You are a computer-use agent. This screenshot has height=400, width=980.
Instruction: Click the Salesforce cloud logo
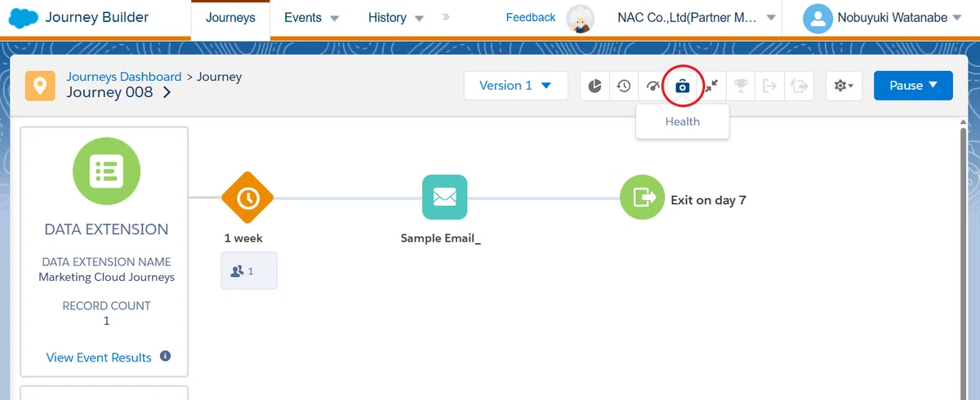(24, 17)
